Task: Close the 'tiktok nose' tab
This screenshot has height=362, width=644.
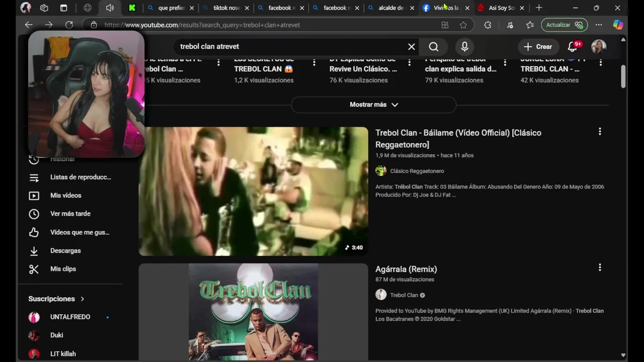Action: tap(247, 8)
